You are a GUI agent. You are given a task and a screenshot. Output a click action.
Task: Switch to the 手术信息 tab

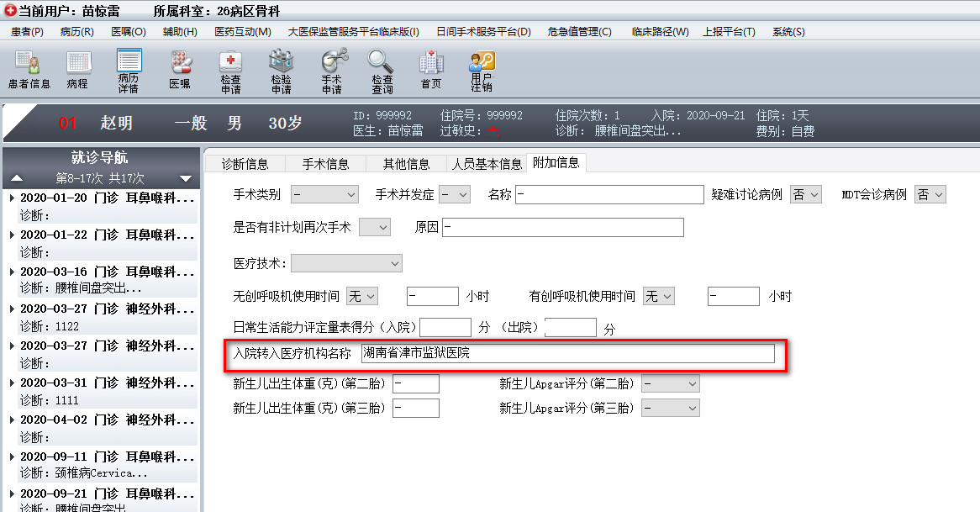[x=325, y=164]
